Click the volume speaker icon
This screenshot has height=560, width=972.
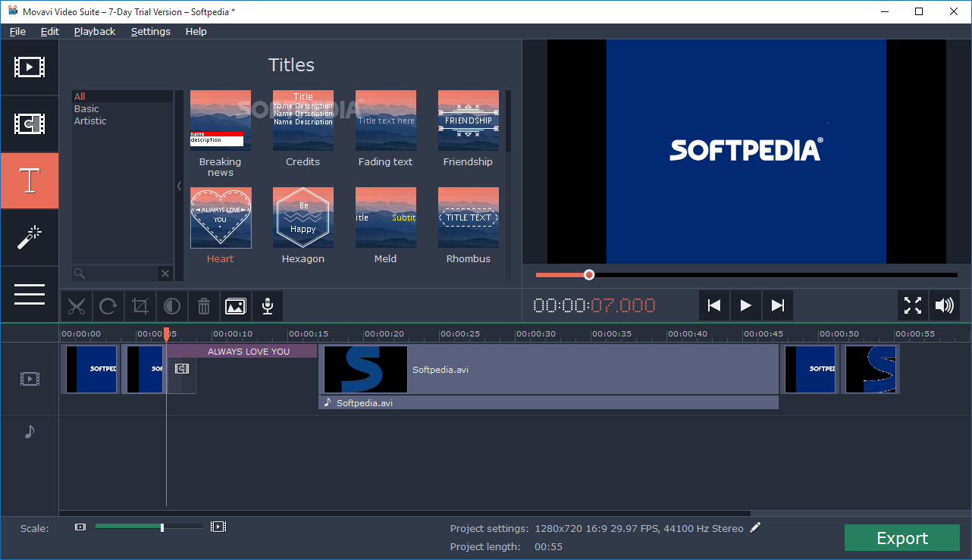(944, 305)
